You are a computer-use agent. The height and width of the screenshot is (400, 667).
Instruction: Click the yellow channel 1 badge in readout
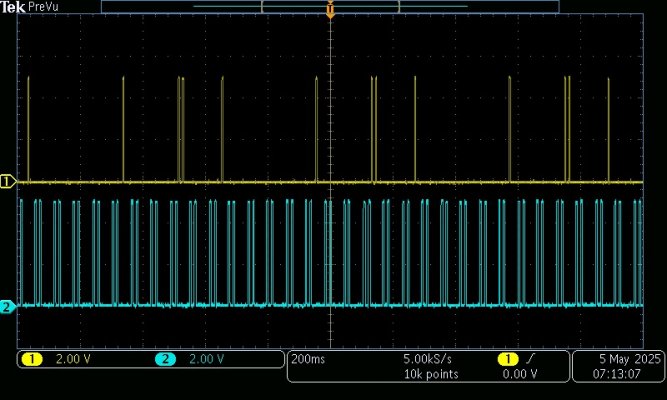[x=32, y=360]
